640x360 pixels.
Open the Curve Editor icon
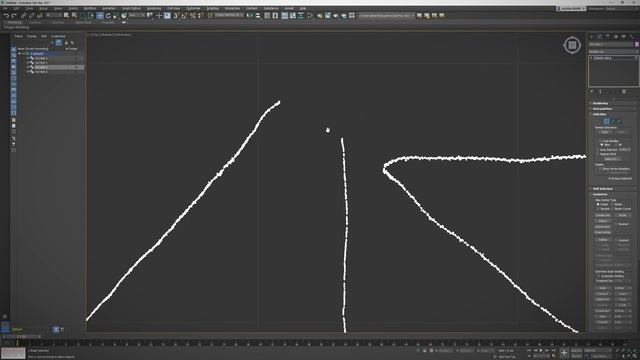293,16
